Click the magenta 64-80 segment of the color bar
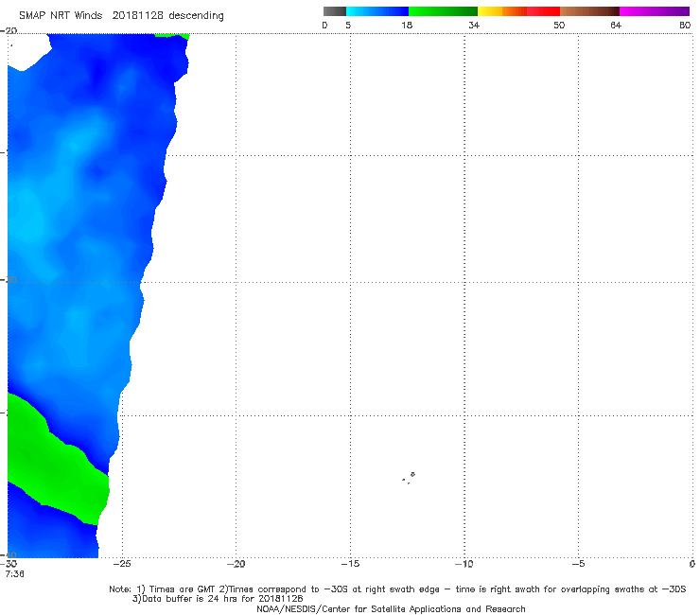The height and width of the screenshot is (615, 700). [x=655, y=11]
